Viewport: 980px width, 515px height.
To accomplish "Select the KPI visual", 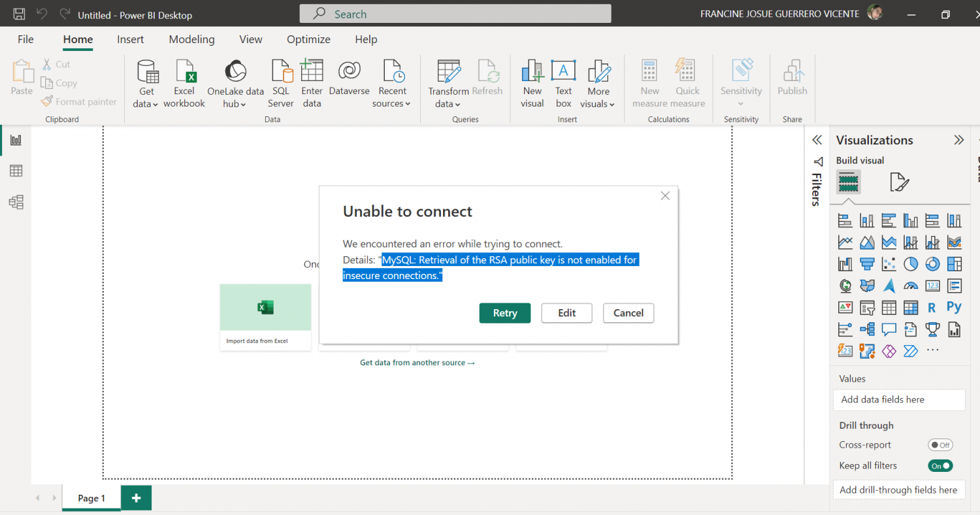I will (845, 307).
